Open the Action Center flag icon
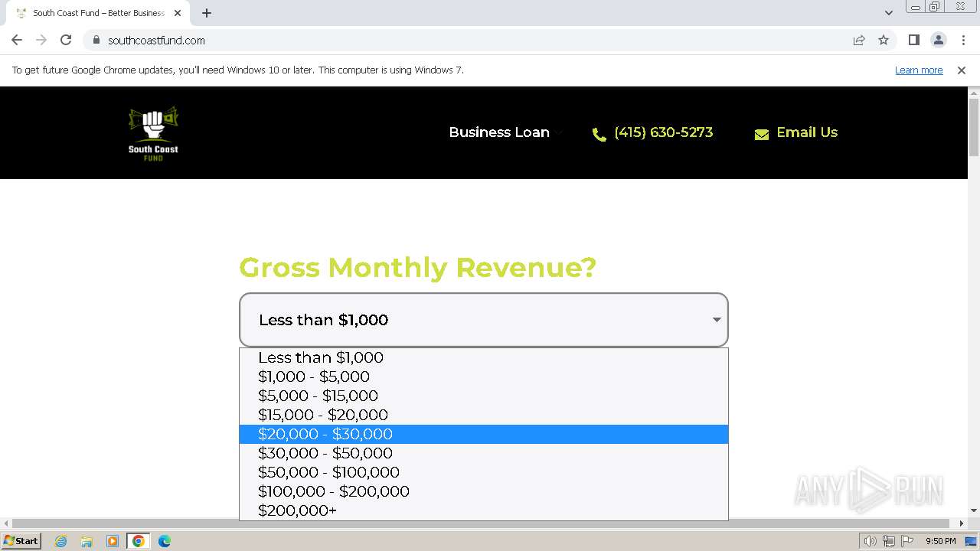This screenshot has height=551, width=980. (906, 541)
